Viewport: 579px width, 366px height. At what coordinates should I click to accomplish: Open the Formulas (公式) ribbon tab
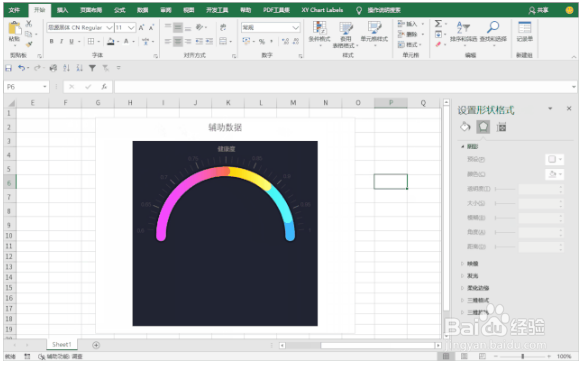[x=119, y=10]
